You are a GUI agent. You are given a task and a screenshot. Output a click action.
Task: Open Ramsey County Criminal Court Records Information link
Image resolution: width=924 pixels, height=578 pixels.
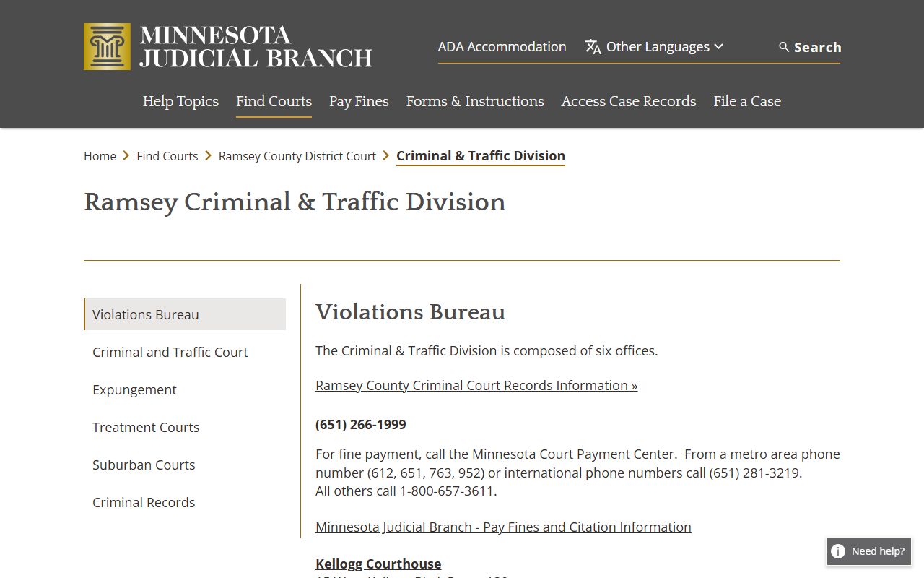tap(476, 386)
